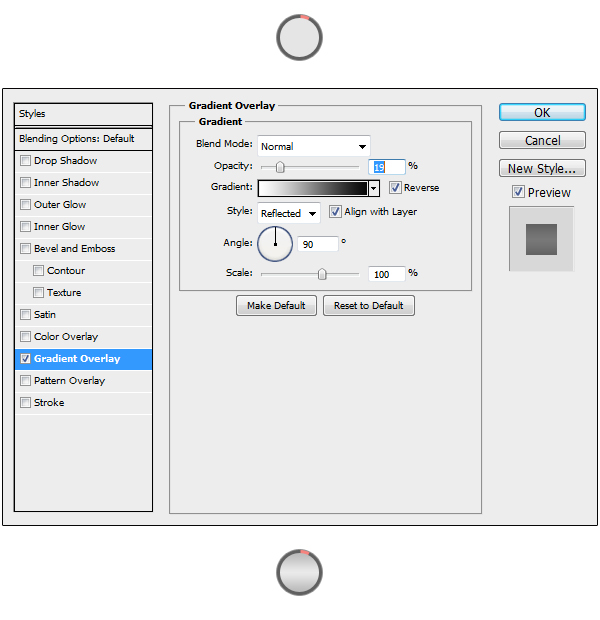The width and height of the screenshot is (600, 620).
Task: Turn on Bevel and Emboss checkbox
Action: click(x=25, y=249)
